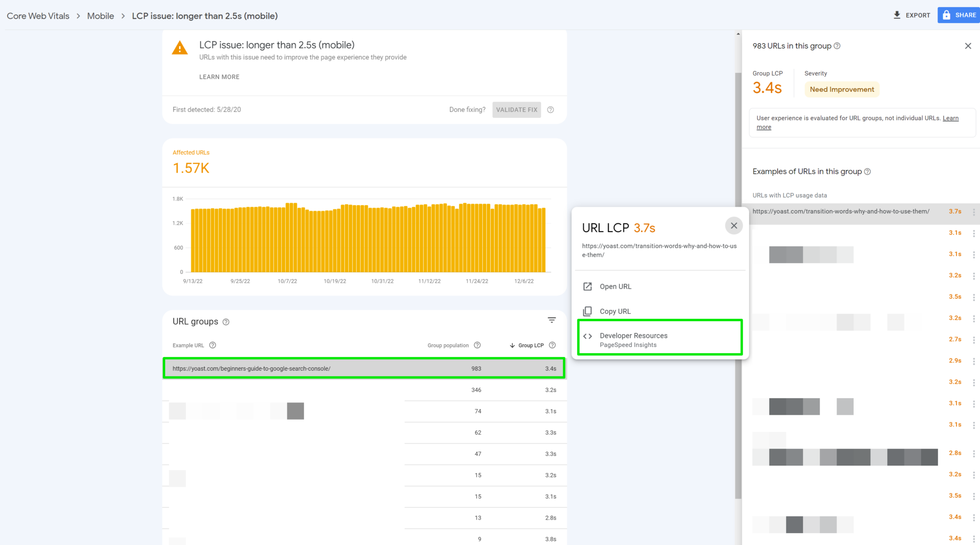Click the help icon beside Group population column
This screenshot has width=980, height=545.
click(x=477, y=345)
